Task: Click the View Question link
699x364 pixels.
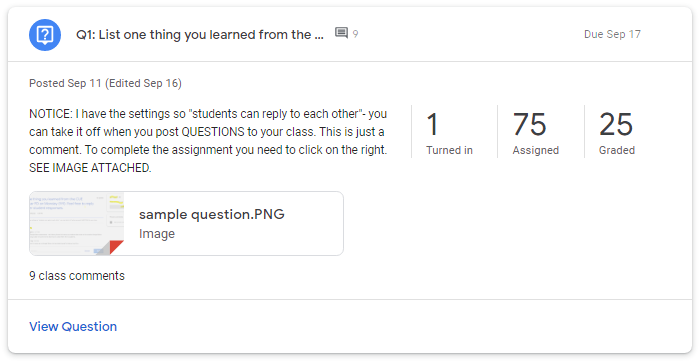Action: tap(73, 327)
